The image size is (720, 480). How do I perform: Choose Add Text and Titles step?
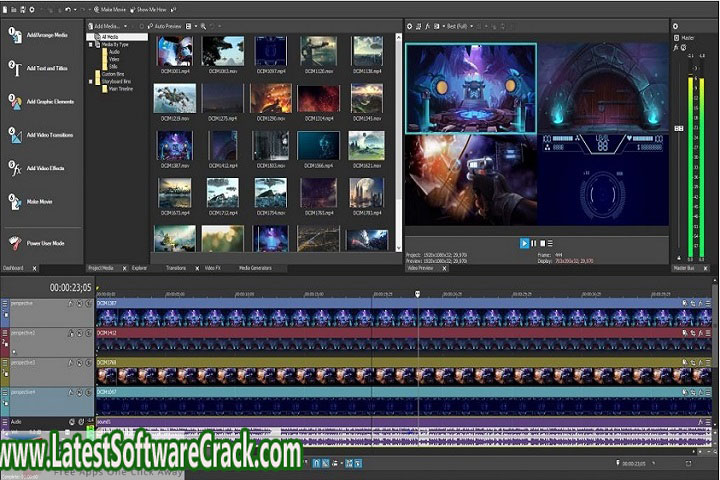click(x=38, y=68)
